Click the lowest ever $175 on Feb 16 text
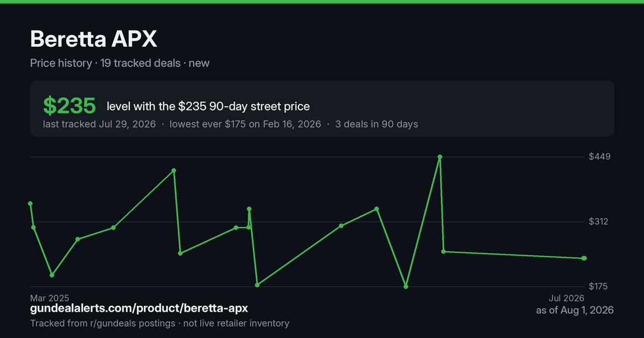Viewport: 644px width, 338px height. (245, 124)
